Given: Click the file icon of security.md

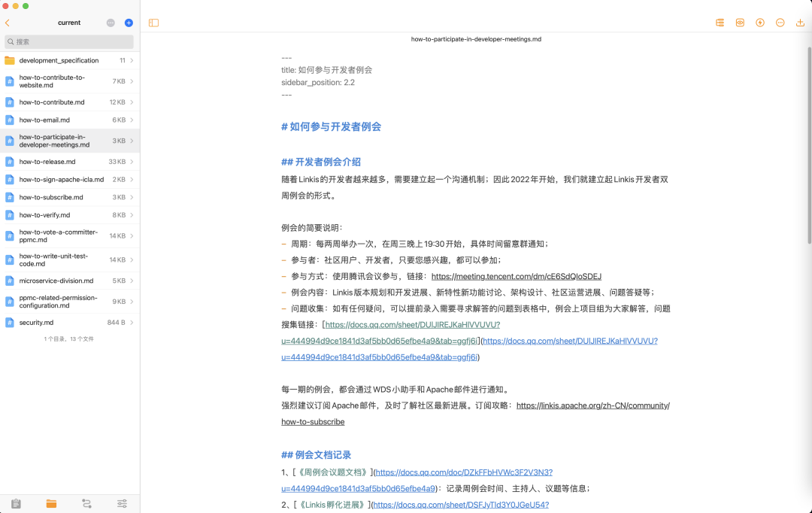Looking at the screenshot, I should point(9,322).
